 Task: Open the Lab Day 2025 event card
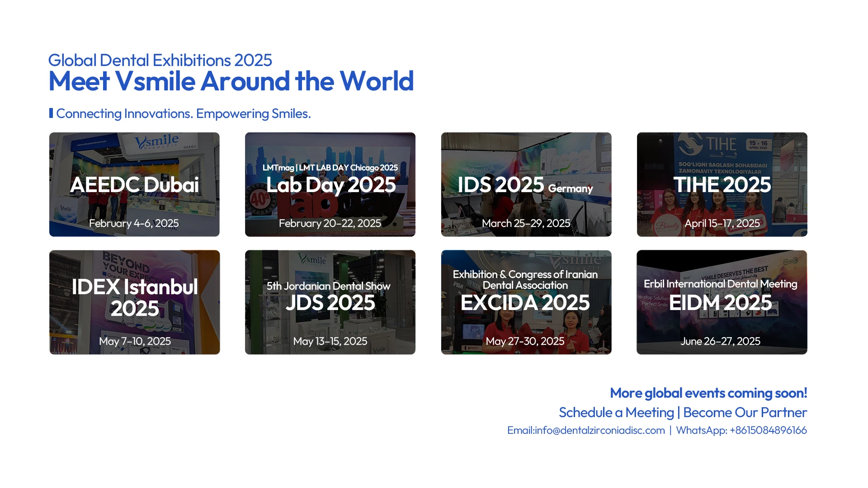tap(330, 185)
